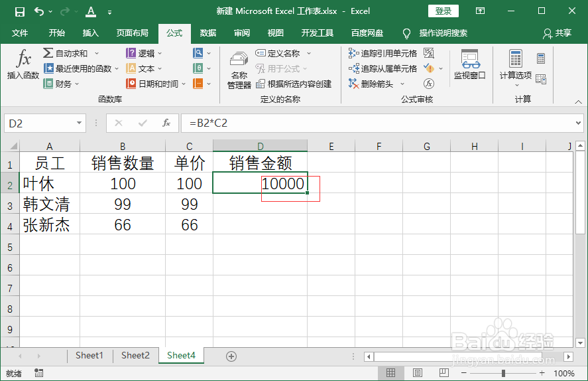
Task: Click Remove Arrows (删除箭头)
Action: point(371,84)
